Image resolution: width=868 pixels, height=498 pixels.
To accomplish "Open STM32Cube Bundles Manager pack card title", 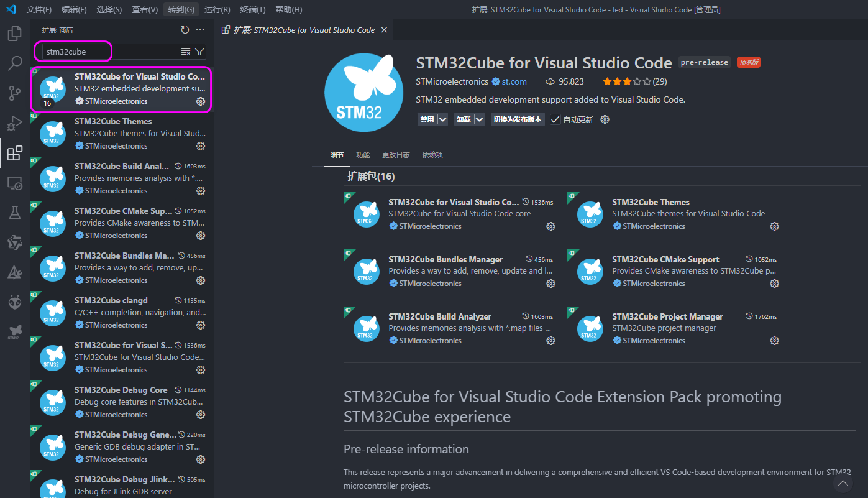I will coord(445,259).
